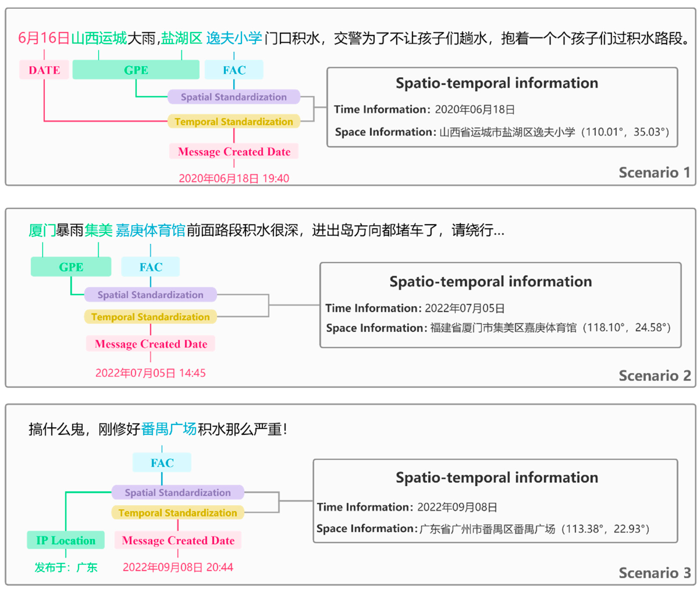Click the GPE tag in Scenario 2
Image resolution: width=700 pixels, height=591 pixels.
[x=71, y=267]
